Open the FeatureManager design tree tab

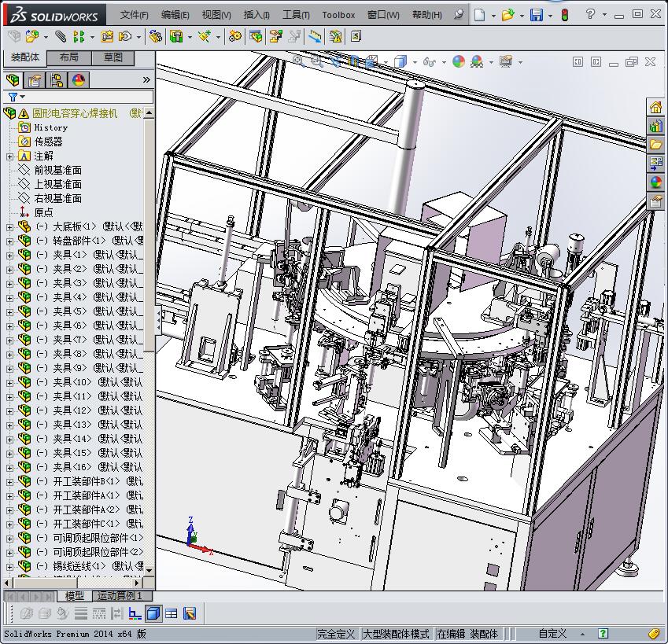pos(13,80)
